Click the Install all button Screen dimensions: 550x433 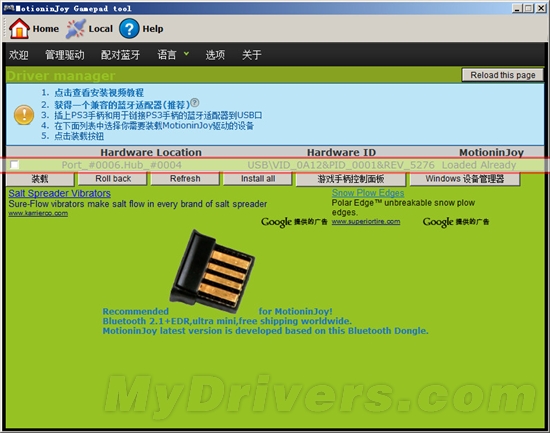click(x=258, y=179)
